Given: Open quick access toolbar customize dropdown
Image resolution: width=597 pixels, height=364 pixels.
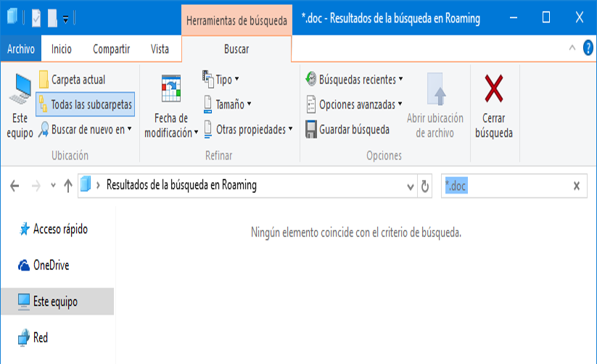Looking at the screenshot, I should (65, 19).
